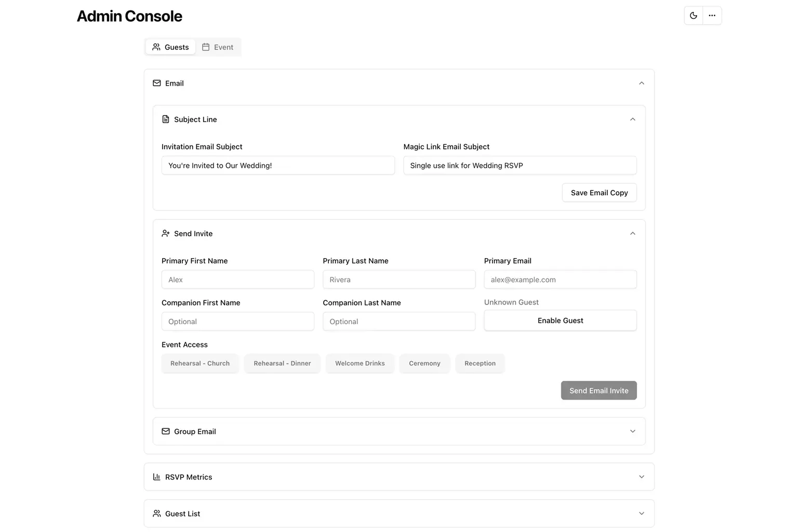This screenshot has height=532, width=798.
Task: Click the people icon beside Guest List
Action: click(157, 513)
